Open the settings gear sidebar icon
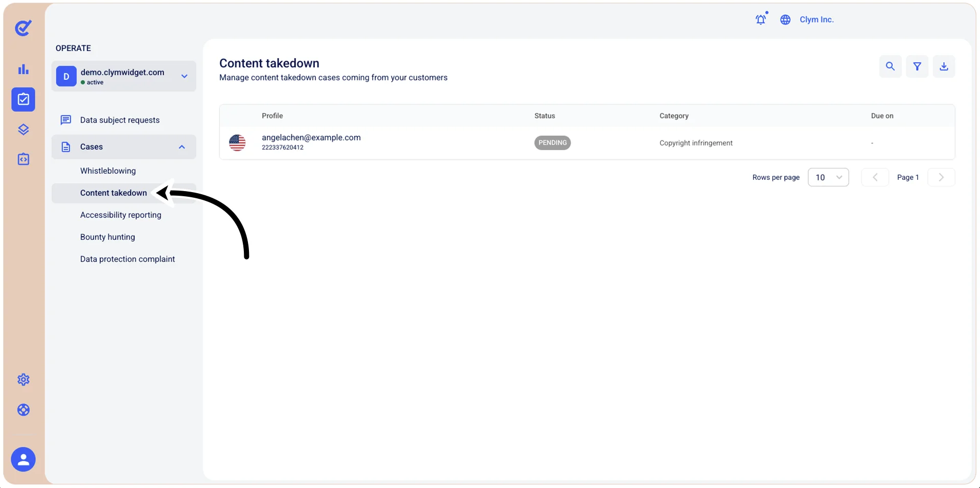The width and height of the screenshot is (980, 488). point(24,380)
